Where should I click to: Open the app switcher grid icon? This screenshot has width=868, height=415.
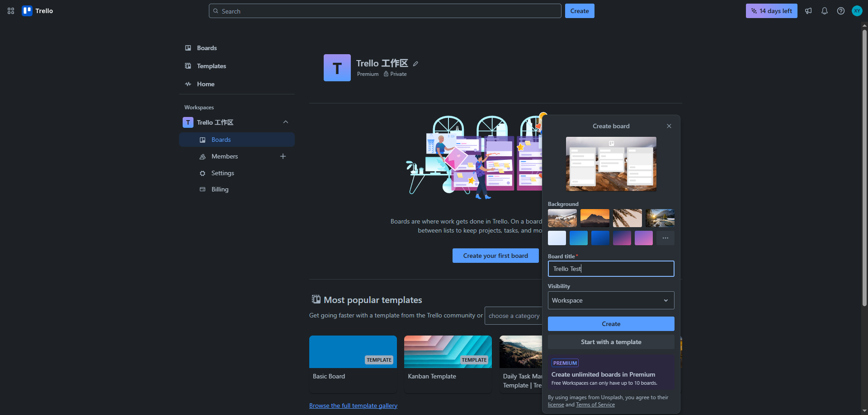tap(11, 11)
